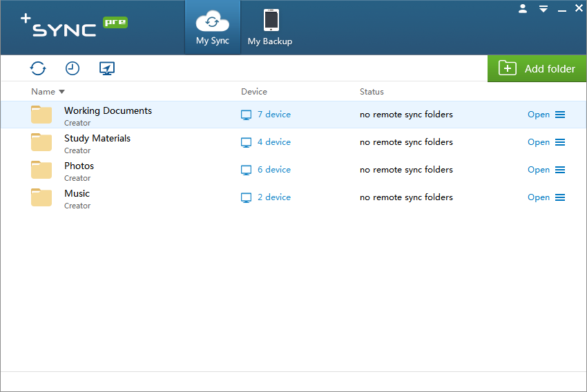Toggle Name column sort arrow
The width and height of the screenshot is (587, 392).
[62, 92]
